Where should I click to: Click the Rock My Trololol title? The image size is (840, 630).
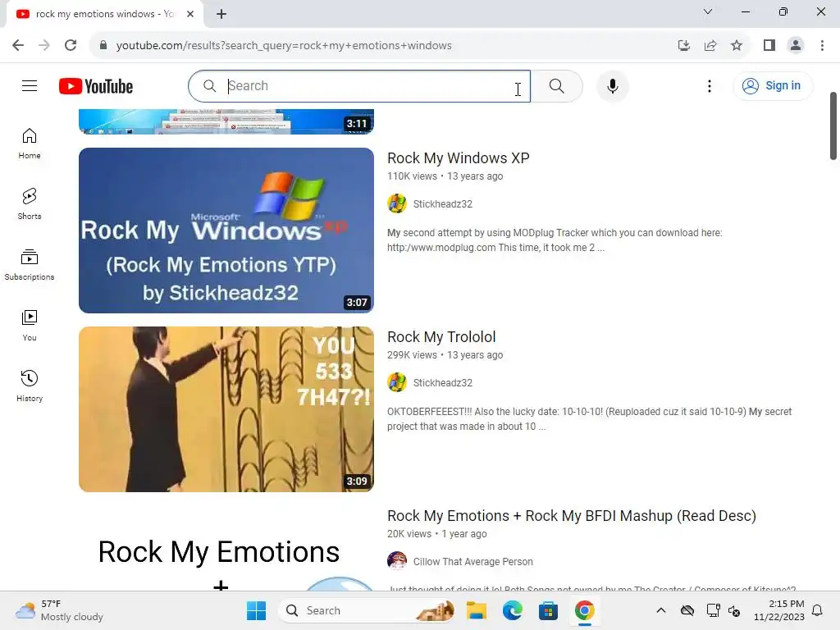click(441, 337)
